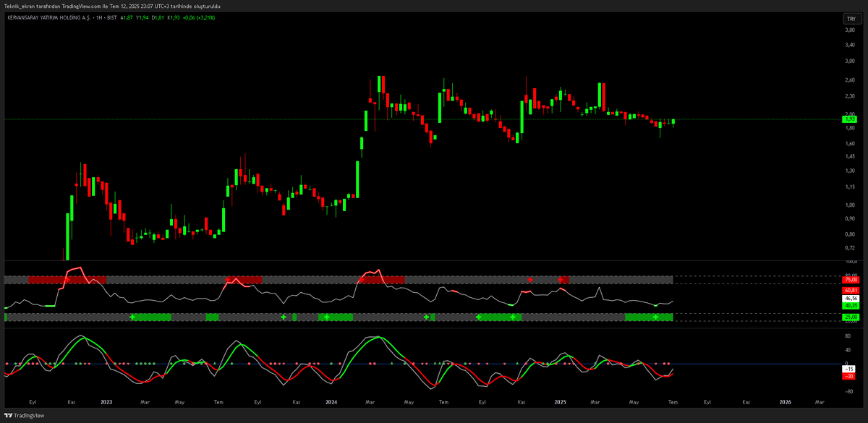This screenshot has width=868, height=423.
Task: Click the 1,60 price scale level
Action: [x=849, y=143]
